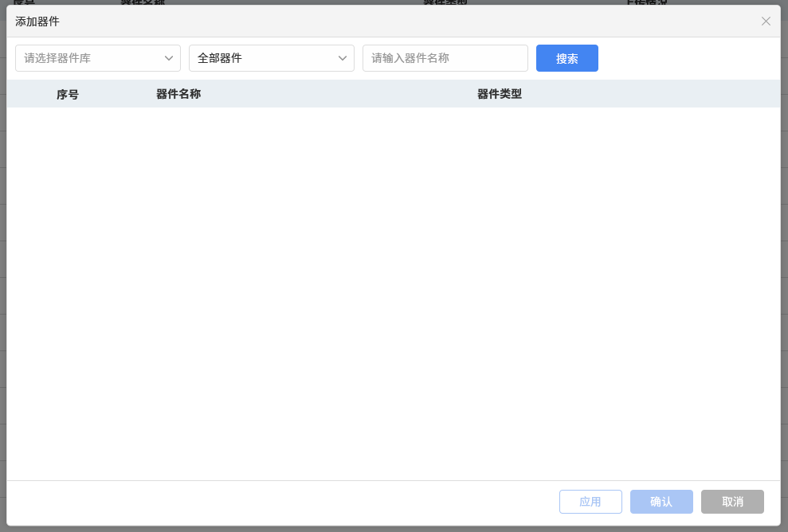Click the 器件名称 column header
The image size is (788, 532).
point(178,94)
